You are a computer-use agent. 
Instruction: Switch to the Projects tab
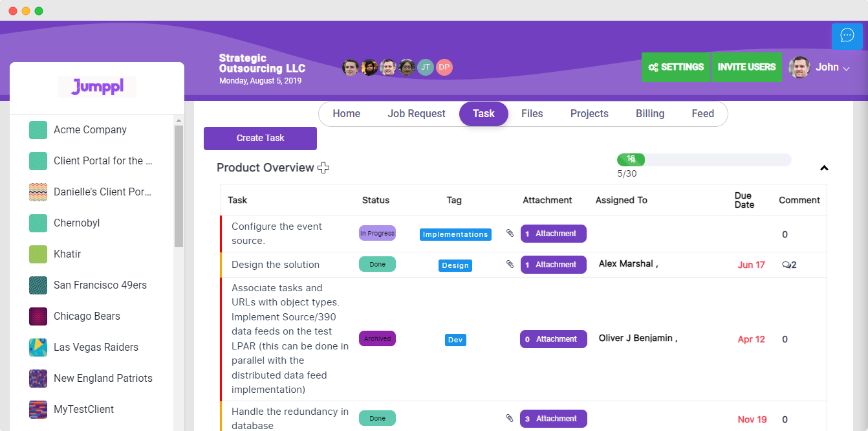click(x=589, y=113)
